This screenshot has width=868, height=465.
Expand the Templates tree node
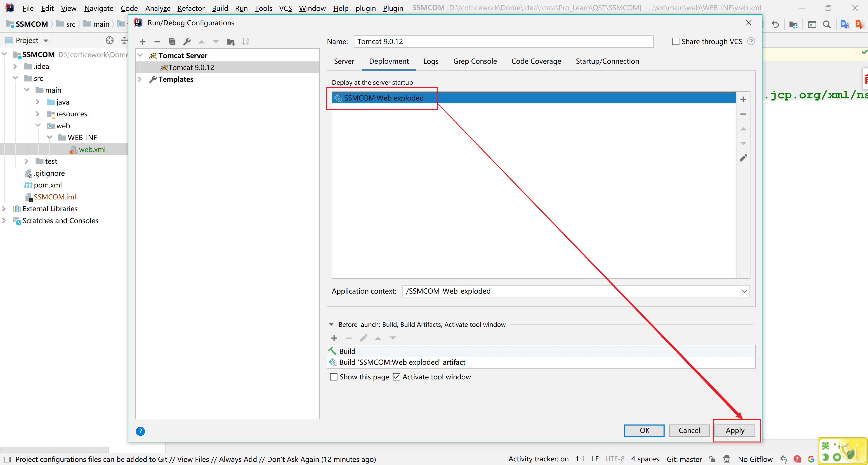pyautogui.click(x=140, y=79)
